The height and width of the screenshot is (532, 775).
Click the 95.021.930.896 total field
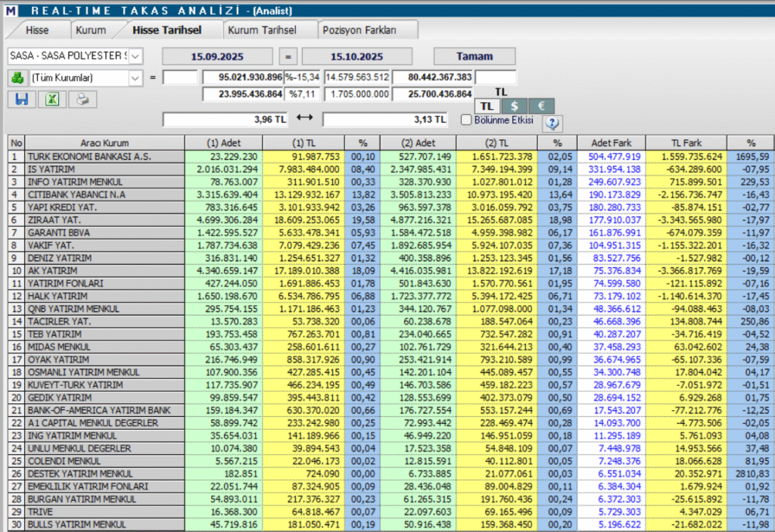pos(243,78)
